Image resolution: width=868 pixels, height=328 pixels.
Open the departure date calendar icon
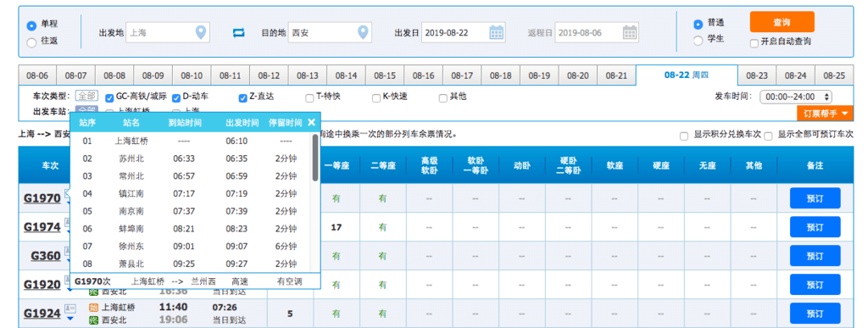[497, 33]
